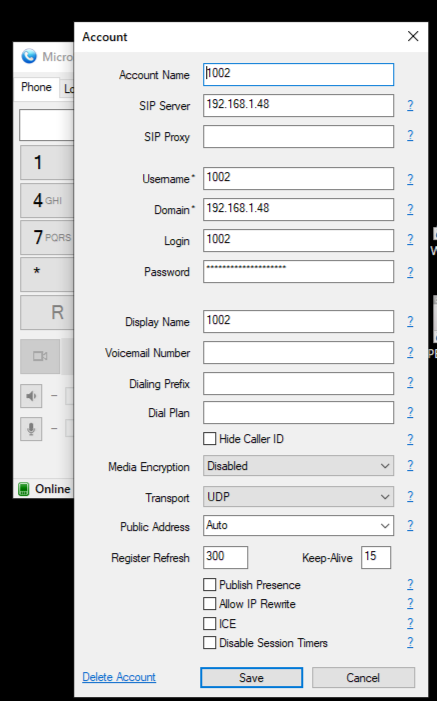Viewport: 437px width, 701px height.
Task: Click the help icon next to Transport
Action: pyautogui.click(x=410, y=496)
